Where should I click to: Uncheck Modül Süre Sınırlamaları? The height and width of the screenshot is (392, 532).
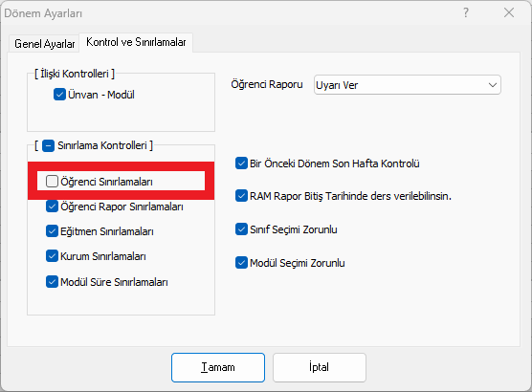point(52,282)
